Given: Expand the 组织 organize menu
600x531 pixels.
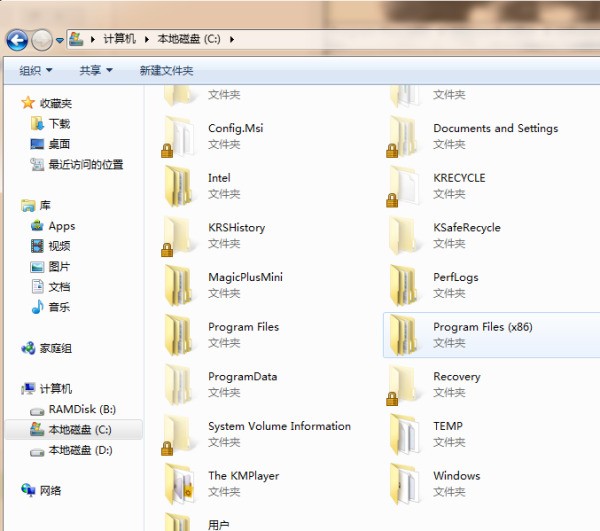Looking at the screenshot, I should click(36, 70).
